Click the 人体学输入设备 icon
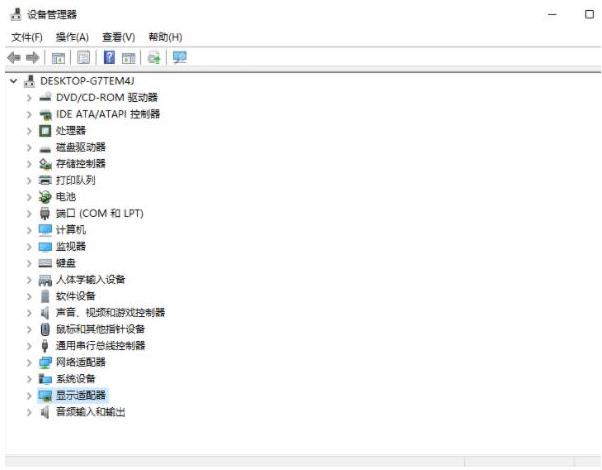This screenshot has width=602, height=470. pyautogui.click(x=45, y=280)
